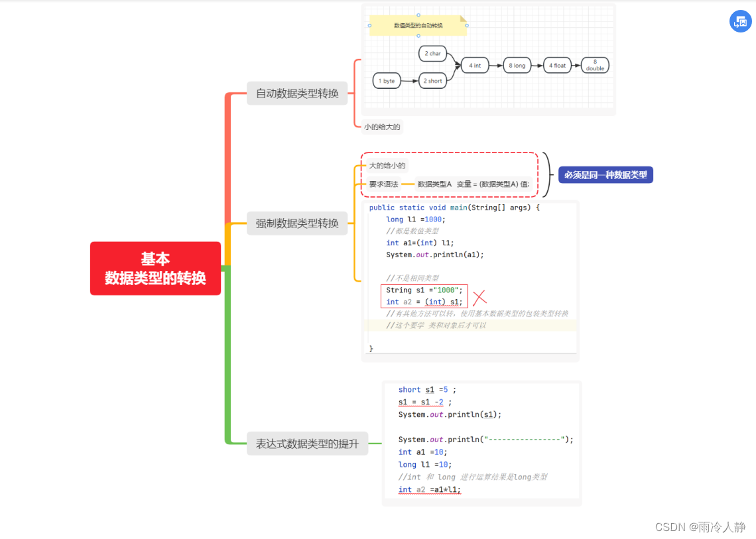Click the '4 float' flowchart box
This screenshot has height=539, width=756.
[557, 65]
